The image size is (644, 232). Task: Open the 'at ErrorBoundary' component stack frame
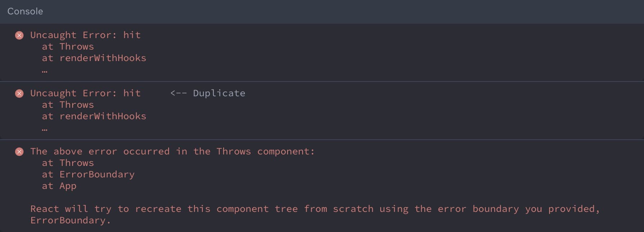click(x=88, y=175)
